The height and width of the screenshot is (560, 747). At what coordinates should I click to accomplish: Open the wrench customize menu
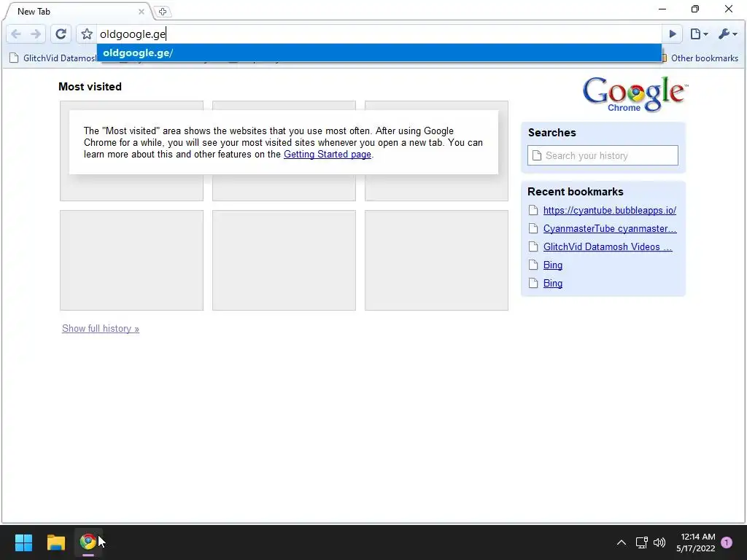[x=727, y=34]
